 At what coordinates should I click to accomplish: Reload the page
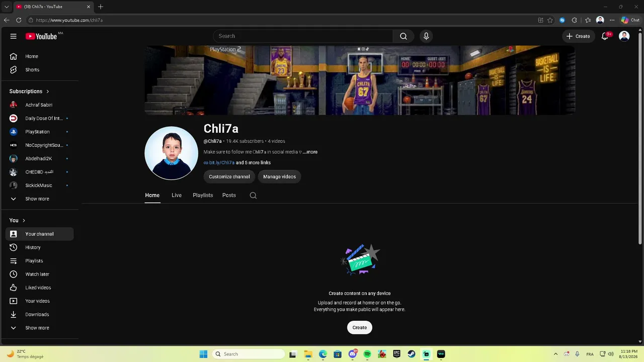pyautogui.click(x=19, y=20)
